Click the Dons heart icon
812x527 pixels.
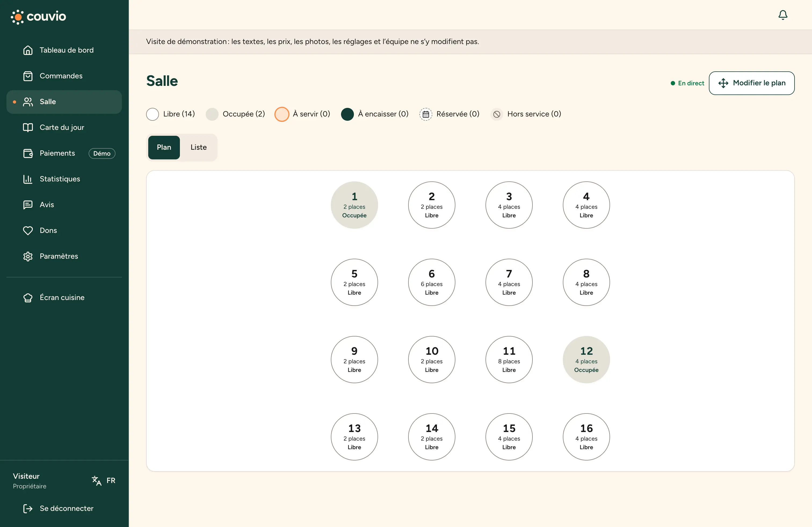tap(28, 230)
